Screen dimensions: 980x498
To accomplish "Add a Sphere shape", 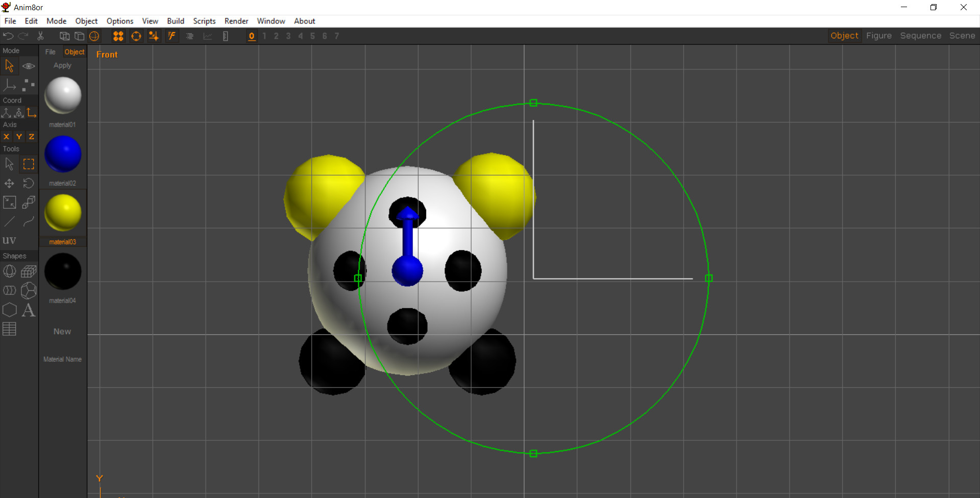I will (x=9, y=271).
